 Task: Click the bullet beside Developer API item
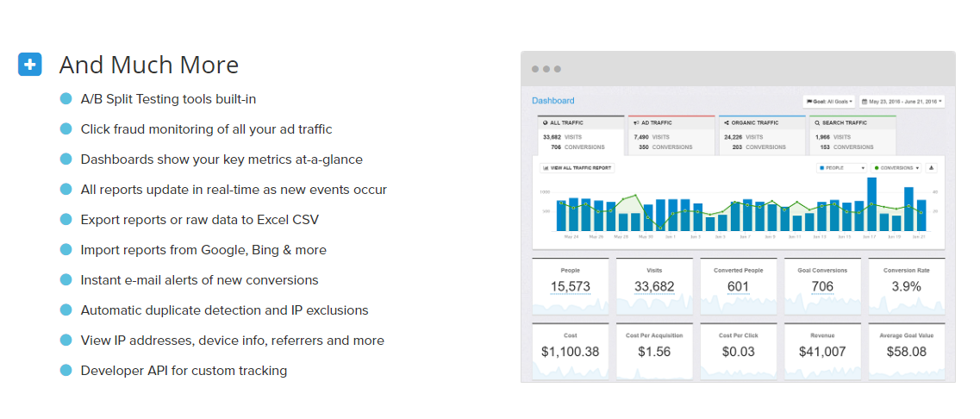coord(66,371)
